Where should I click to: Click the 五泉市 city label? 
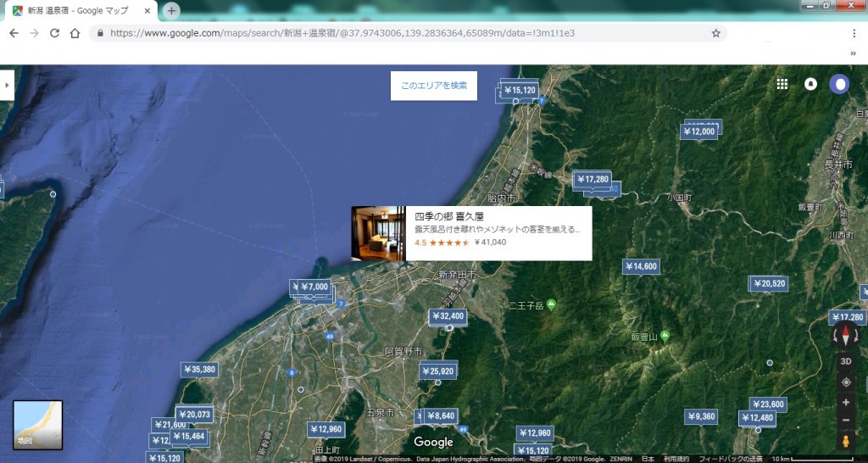point(381,413)
